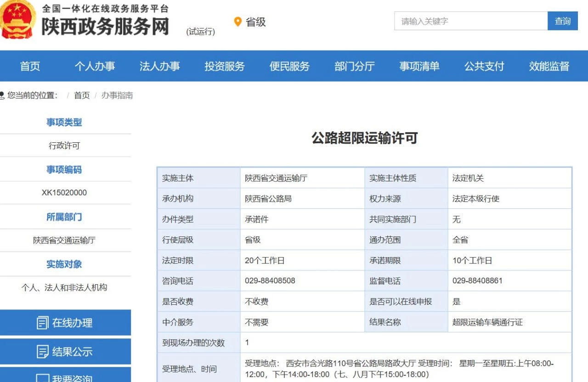Screen dimensions: 588x382
Task: Click the 行政许可 sidebar value
Action: tap(64, 146)
